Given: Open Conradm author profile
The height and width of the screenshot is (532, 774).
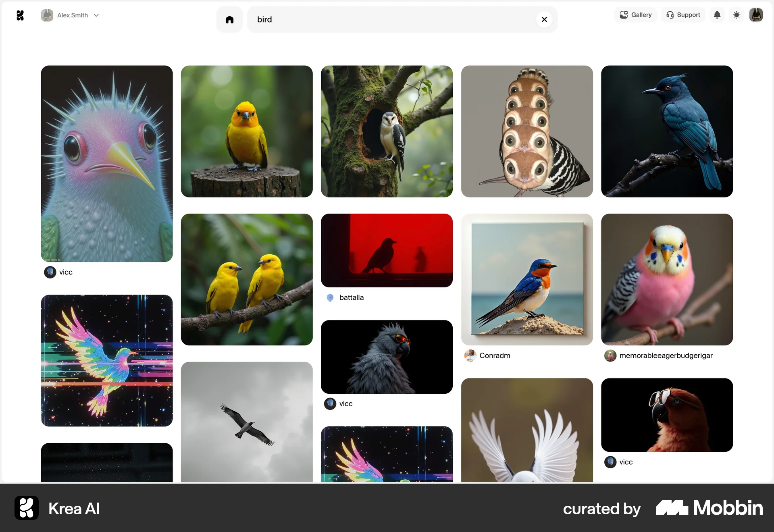Looking at the screenshot, I should tap(494, 355).
